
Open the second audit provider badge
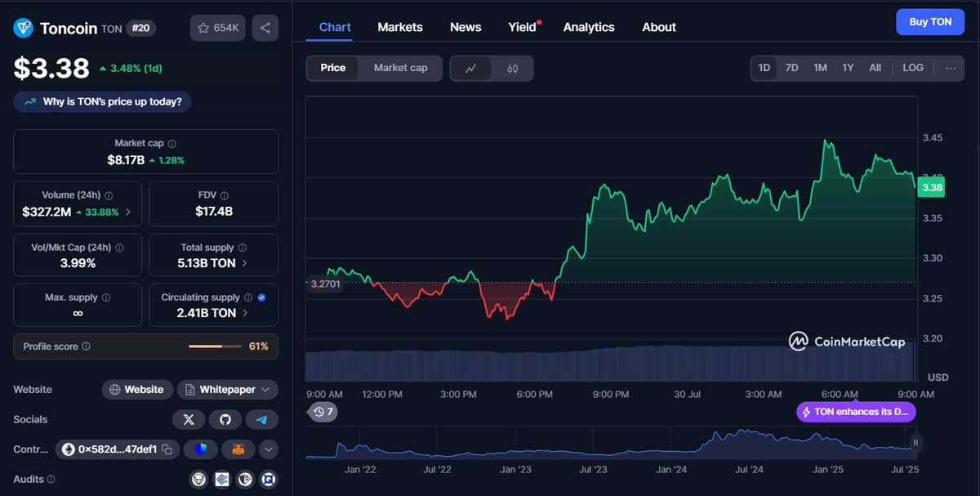pos(221,480)
